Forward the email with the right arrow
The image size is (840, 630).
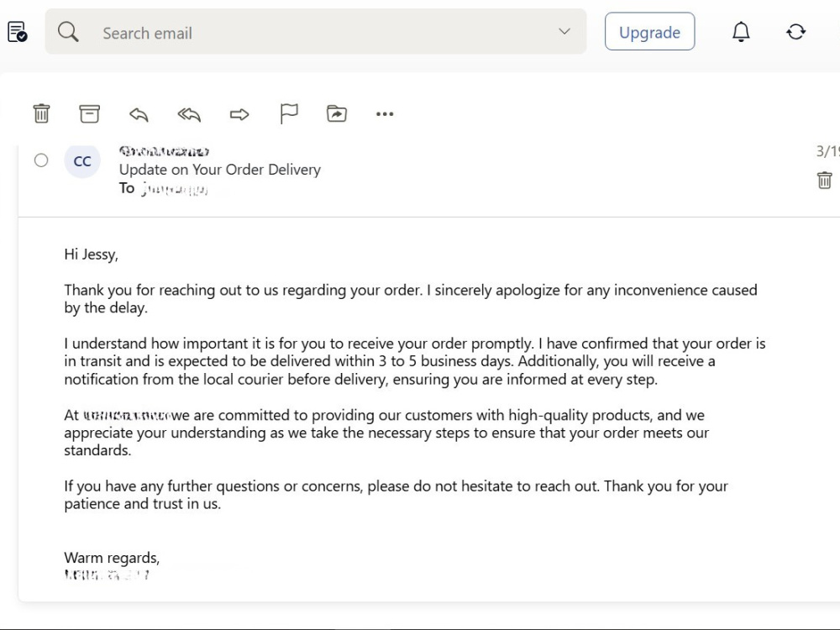pos(239,114)
